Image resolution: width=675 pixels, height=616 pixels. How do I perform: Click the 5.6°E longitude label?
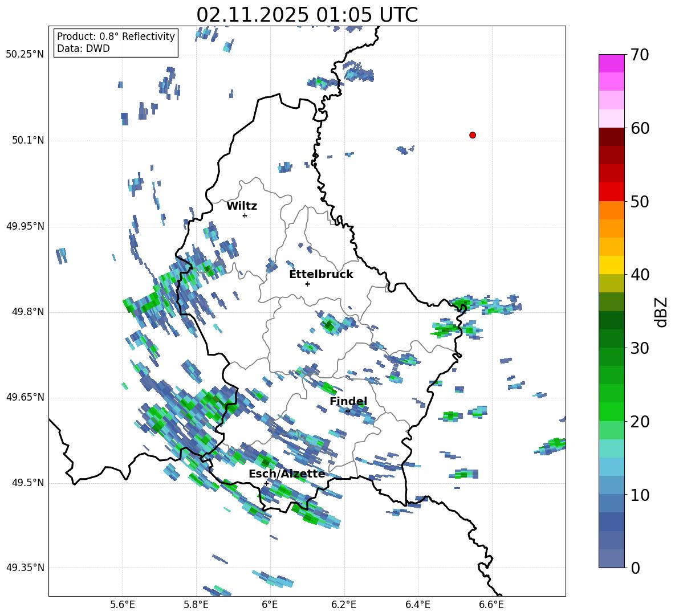(123, 605)
